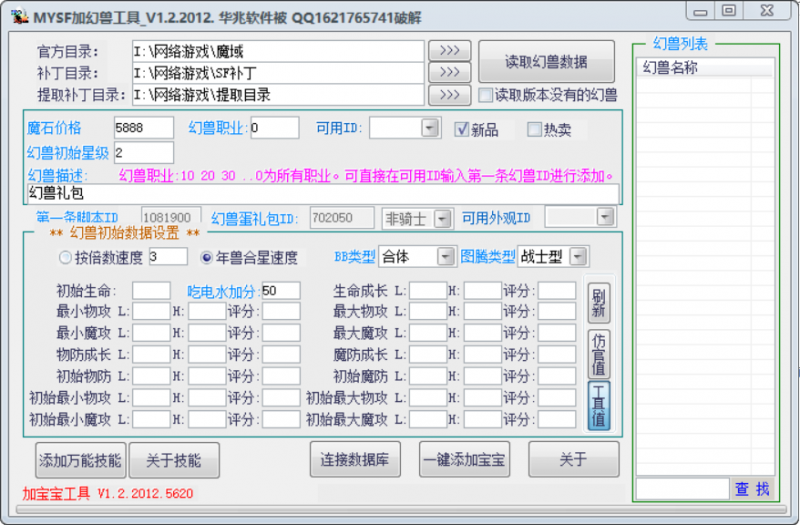Click the red 加宝宝工具 V1.2.2012.5620 version text

[x=108, y=493]
